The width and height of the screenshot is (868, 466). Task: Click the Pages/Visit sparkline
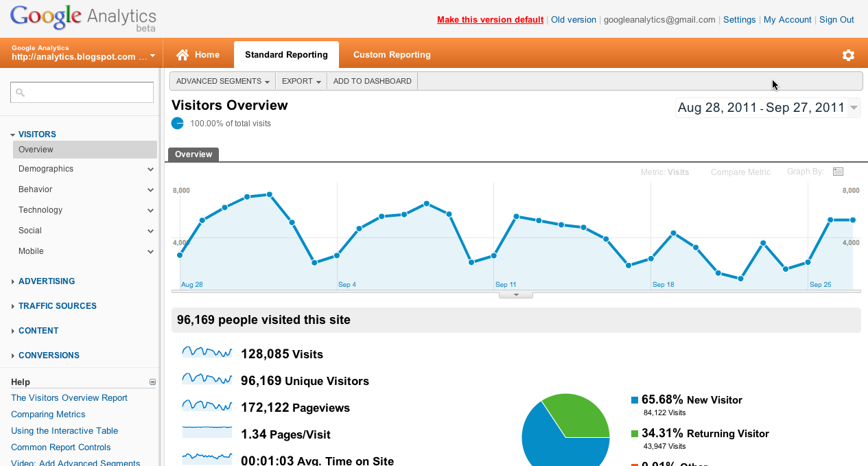(207, 432)
